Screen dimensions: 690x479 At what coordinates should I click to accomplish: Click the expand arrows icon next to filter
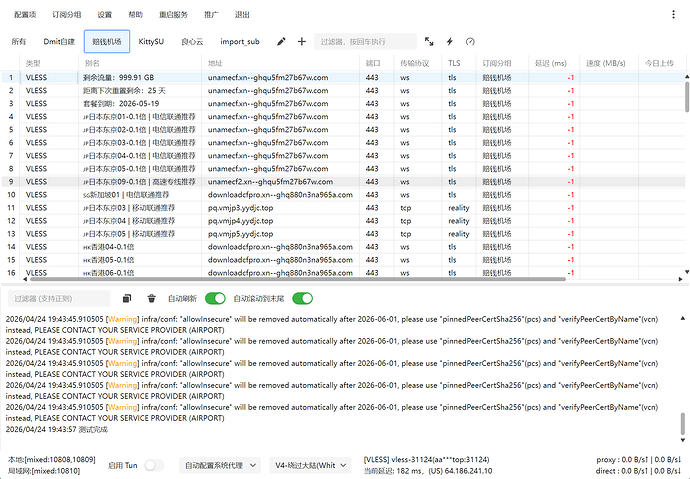[x=429, y=42]
